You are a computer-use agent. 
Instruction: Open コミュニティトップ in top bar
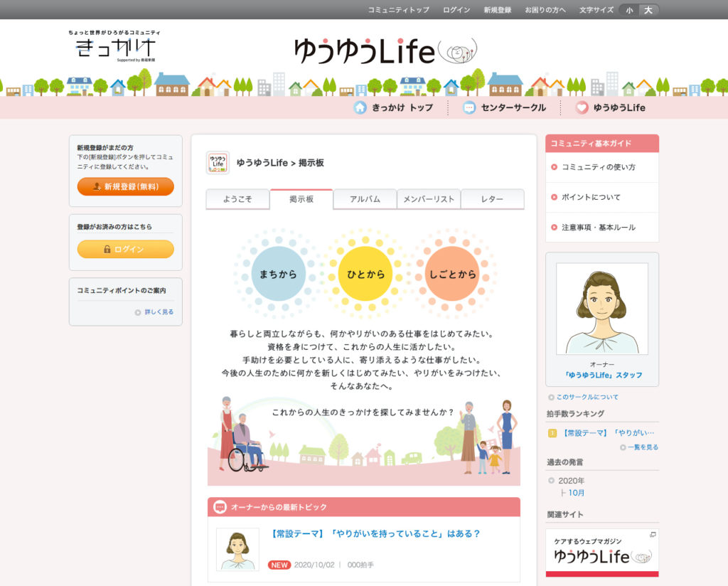point(398,10)
